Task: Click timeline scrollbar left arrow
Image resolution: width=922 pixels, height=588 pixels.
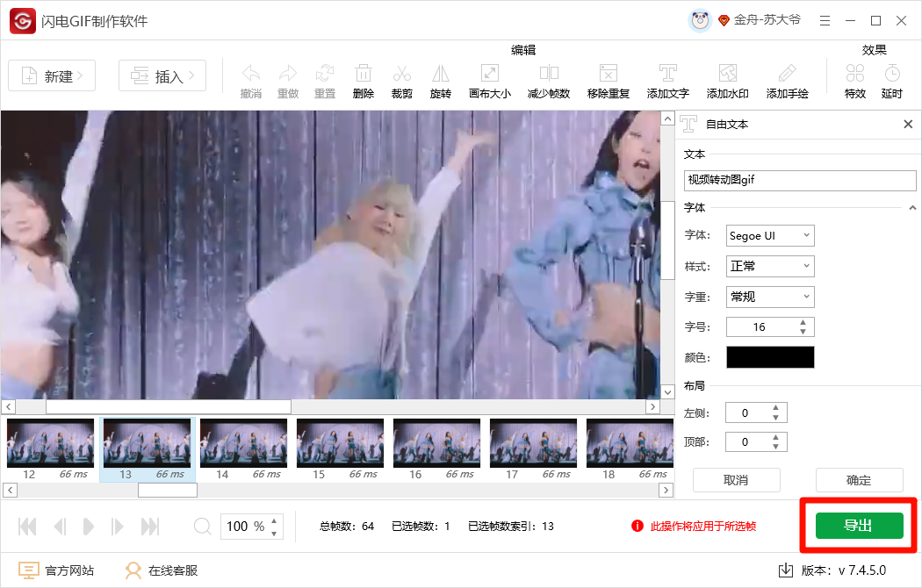Action: pos(10,490)
